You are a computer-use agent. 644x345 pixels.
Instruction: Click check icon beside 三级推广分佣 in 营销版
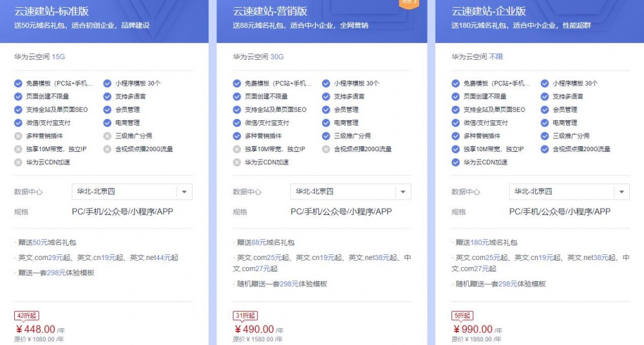327,136
